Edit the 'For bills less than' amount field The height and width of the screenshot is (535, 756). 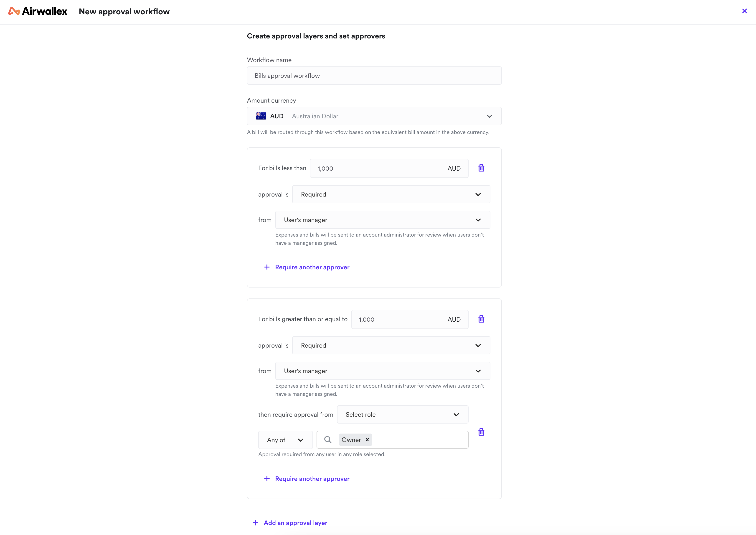click(x=375, y=168)
